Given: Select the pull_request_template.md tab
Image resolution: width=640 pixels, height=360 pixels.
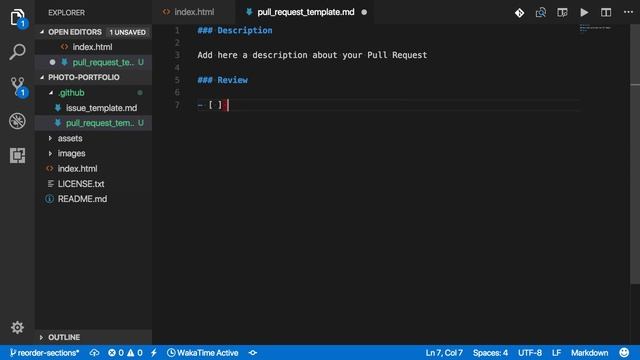Looking at the screenshot, I should tap(306, 12).
